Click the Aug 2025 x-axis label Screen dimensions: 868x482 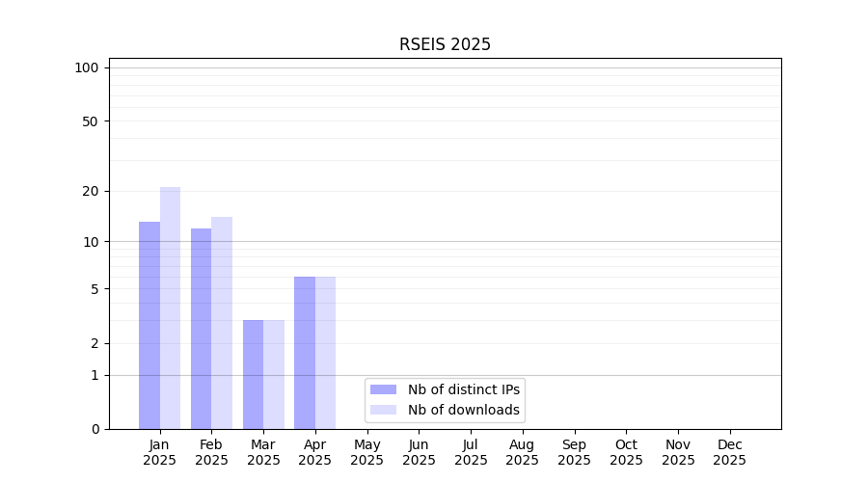pyautogui.click(x=522, y=452)
